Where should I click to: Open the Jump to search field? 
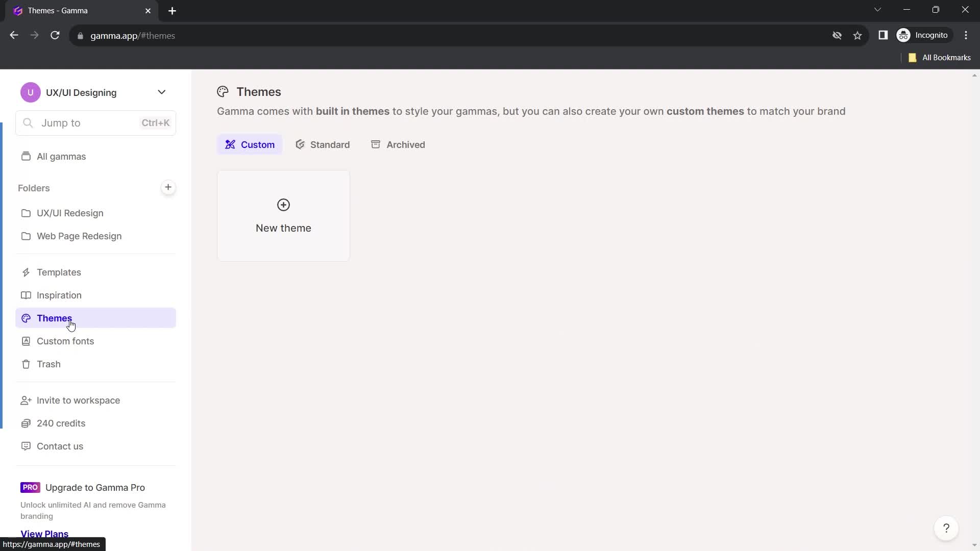coord(96,122)
